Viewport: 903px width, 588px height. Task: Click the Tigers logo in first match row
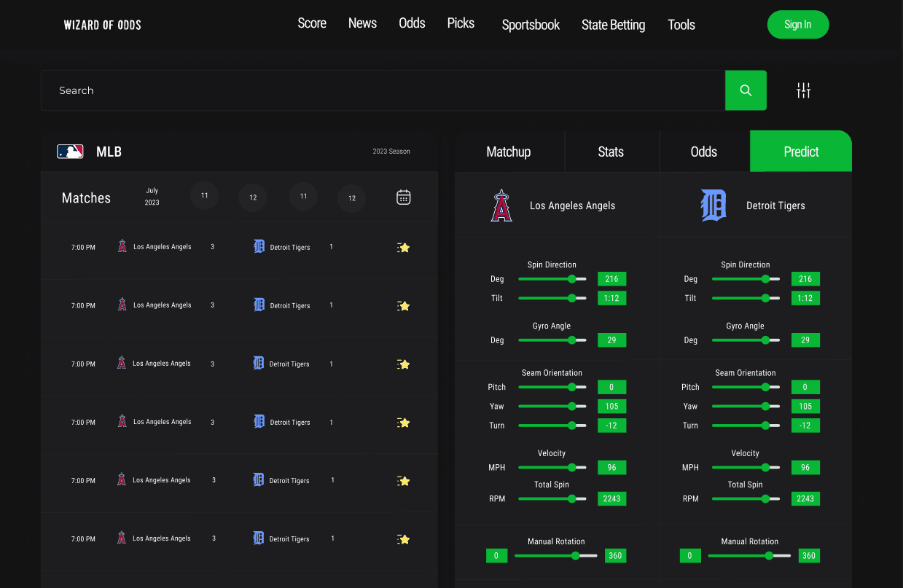pos(259,246)
